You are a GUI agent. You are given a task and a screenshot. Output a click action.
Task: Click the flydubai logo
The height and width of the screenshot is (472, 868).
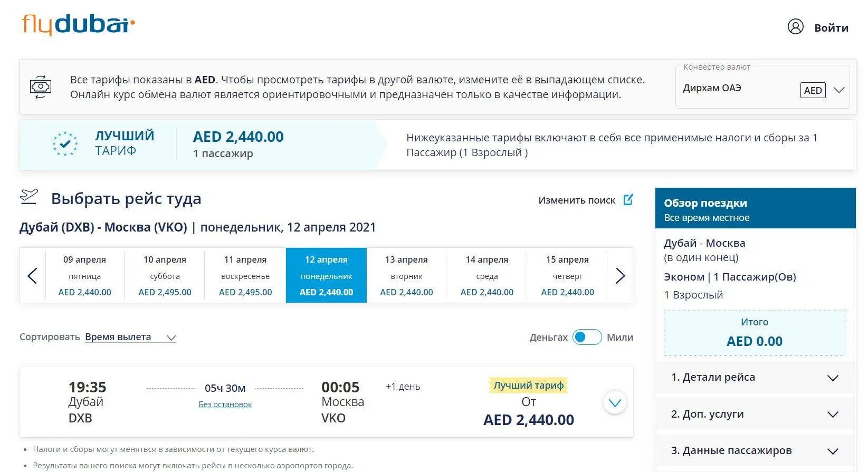coord(78,24)
